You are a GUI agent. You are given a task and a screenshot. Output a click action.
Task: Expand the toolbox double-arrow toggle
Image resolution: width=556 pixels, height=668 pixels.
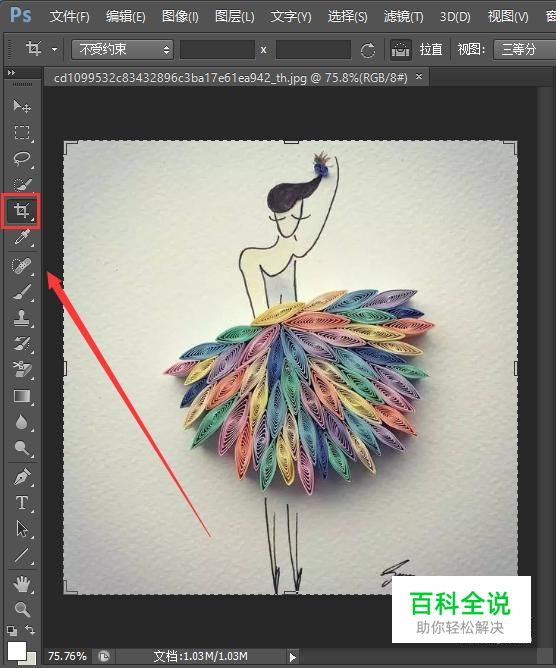[12, 73]
